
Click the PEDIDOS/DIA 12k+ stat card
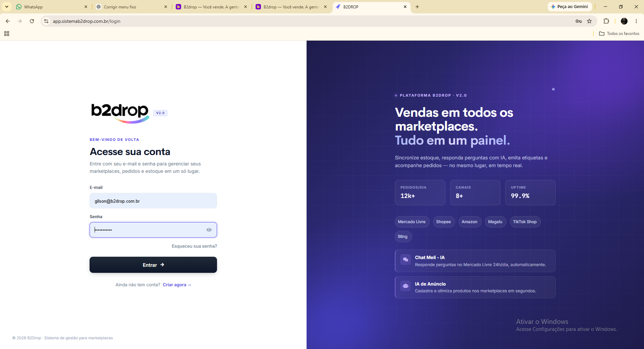click(420, 193)
